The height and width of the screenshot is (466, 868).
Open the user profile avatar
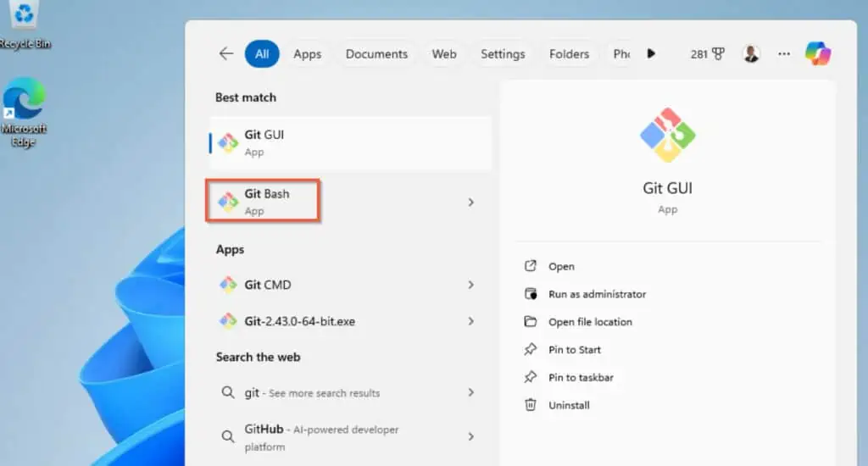pos(751,53)
